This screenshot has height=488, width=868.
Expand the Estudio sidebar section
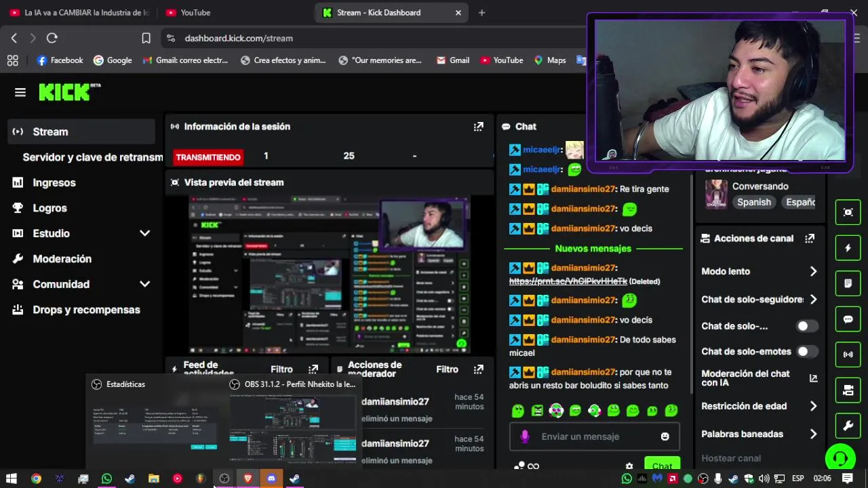point(144,233)
